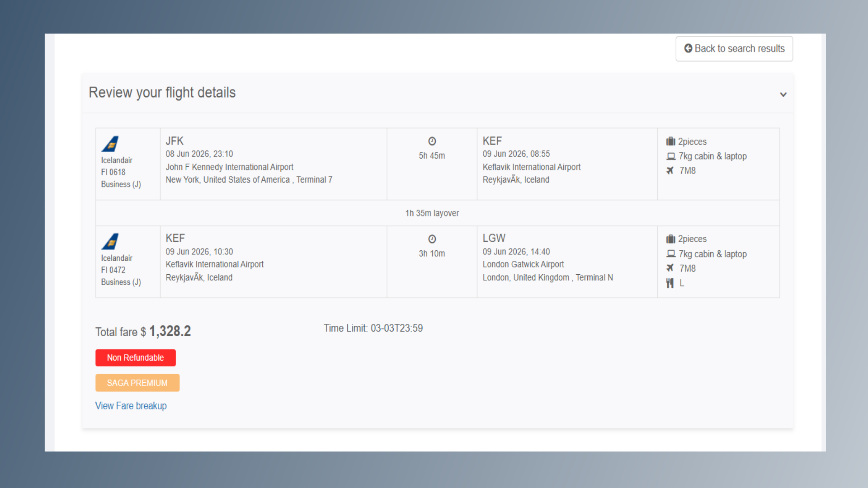The width and height of the screenshot is (868, 488).
Task: Click the 1h 35m layover row
Action: click(x=432, y=213)
